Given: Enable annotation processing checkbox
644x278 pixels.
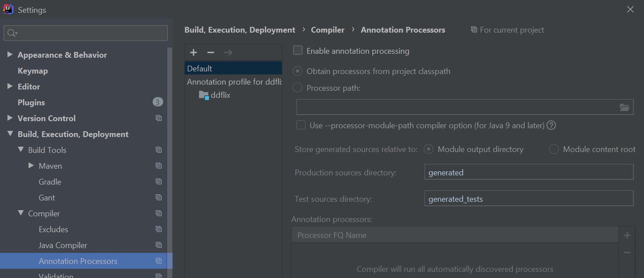Looking at the screenshot, I should 298,51.
